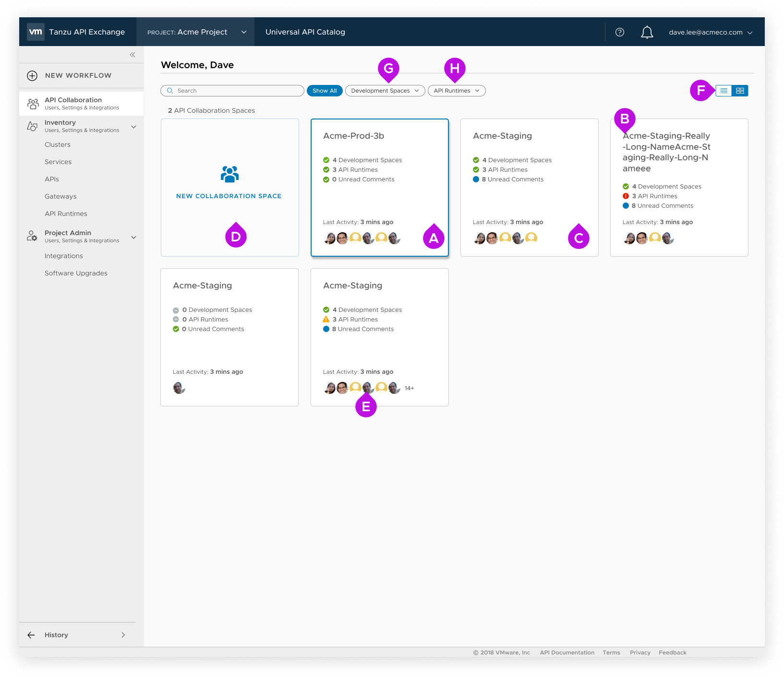Image resolution: width=784 pixels, height=678 pixels.
Task: Click New Collaboration Space link
Action: pyautogui.click(x=229, y=196)
